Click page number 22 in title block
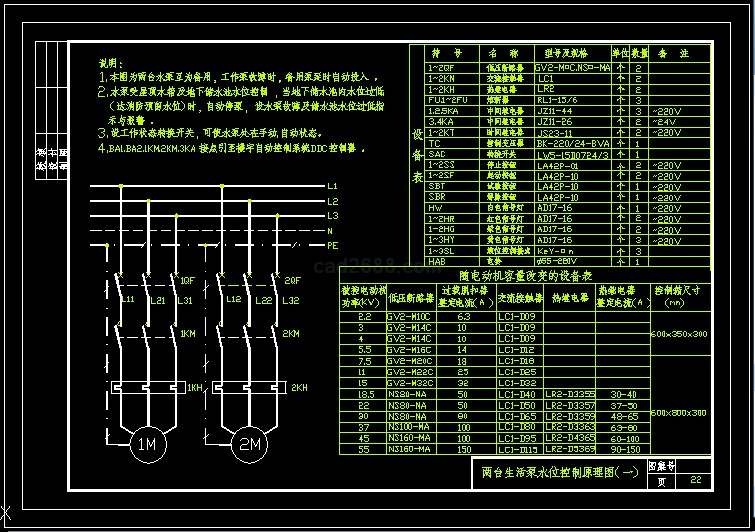755x532 pixels. click(695, 481)
